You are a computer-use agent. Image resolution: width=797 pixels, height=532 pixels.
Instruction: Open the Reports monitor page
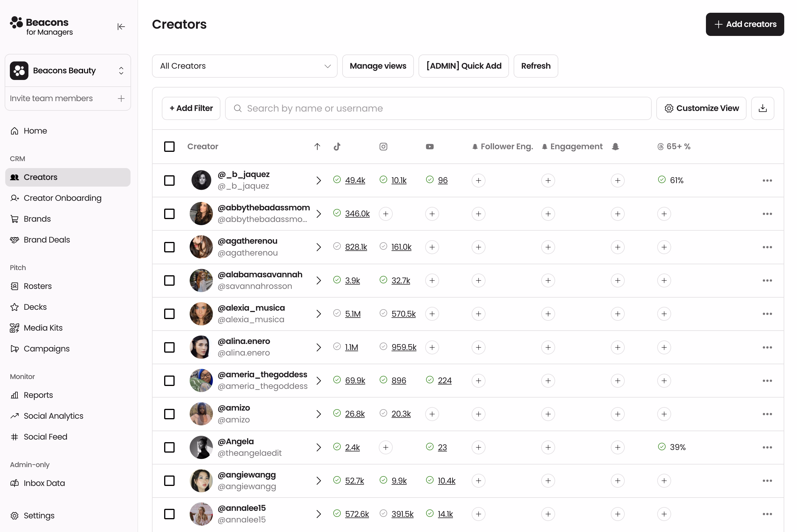(38, 395)
